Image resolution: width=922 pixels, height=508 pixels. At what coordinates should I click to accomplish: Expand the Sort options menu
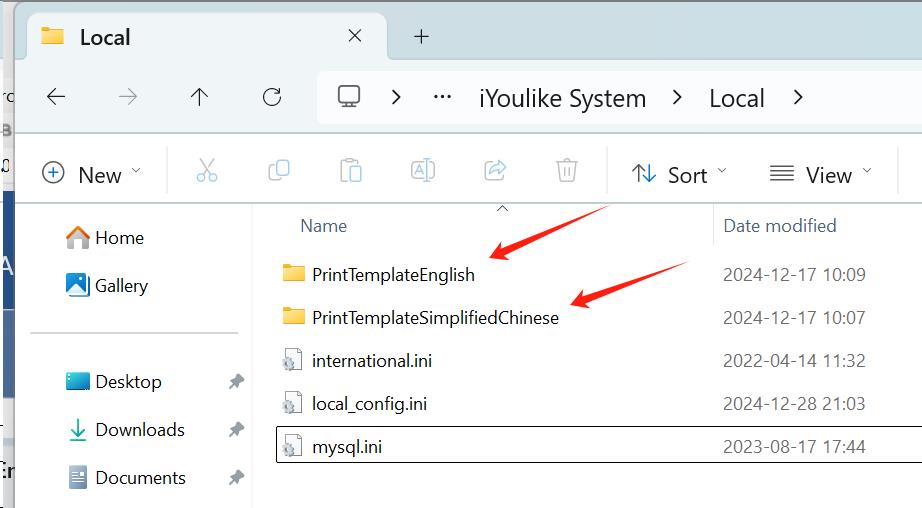click(x=680, y=174)
